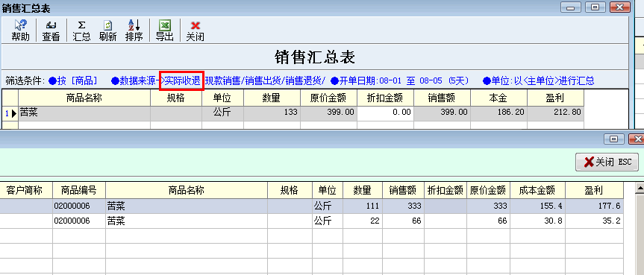
Task: Click the 销售额 header in summary table
Action: pos(442,98)
